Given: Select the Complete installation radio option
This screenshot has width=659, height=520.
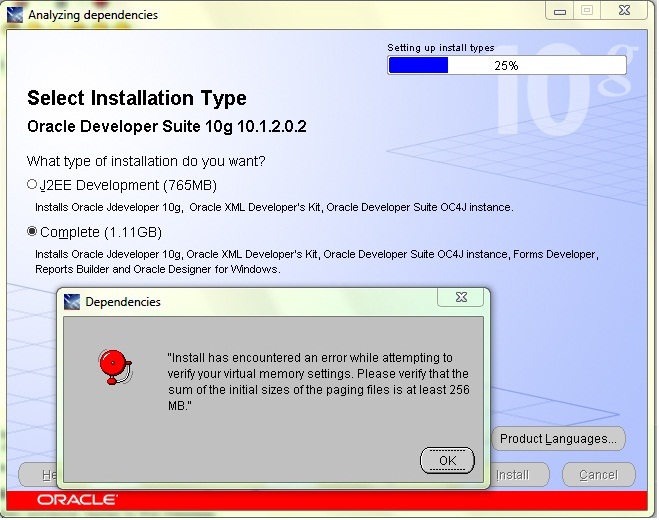Looking at the screenshot, I should [31, 232].
